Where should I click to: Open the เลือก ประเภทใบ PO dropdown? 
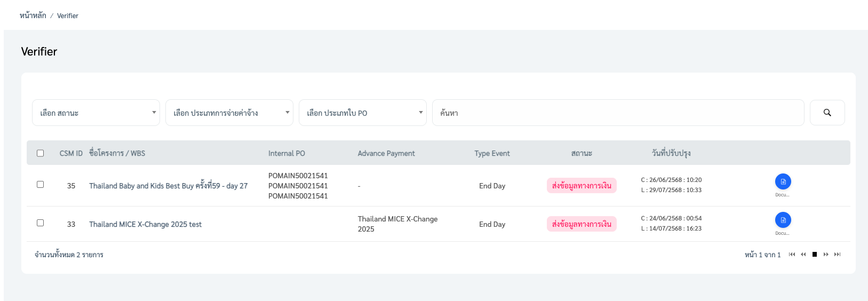click(x=363, y=113)
